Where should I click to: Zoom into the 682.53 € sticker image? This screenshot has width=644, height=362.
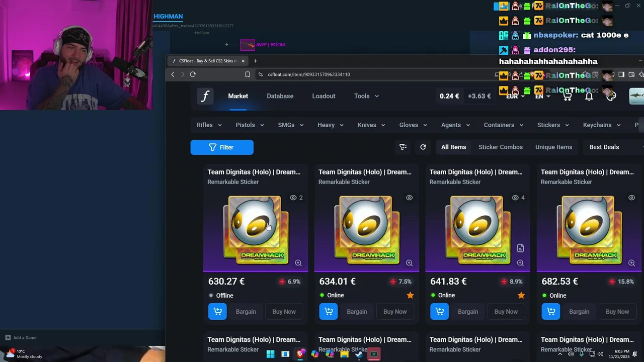[x=632, y=263]
